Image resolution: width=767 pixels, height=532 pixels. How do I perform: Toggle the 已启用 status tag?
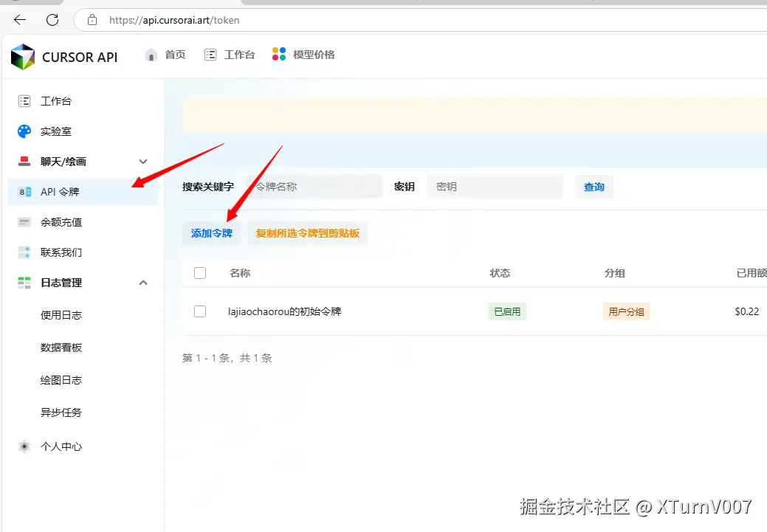pos(507,311)
